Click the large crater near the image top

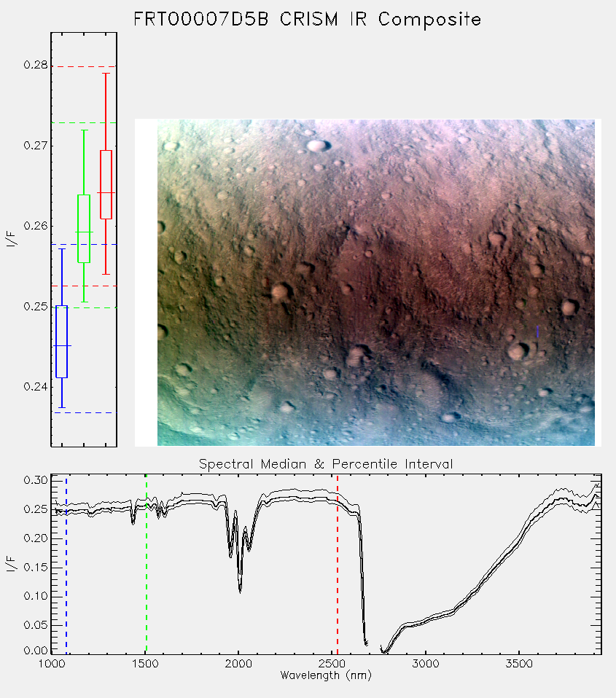point(318,146)
